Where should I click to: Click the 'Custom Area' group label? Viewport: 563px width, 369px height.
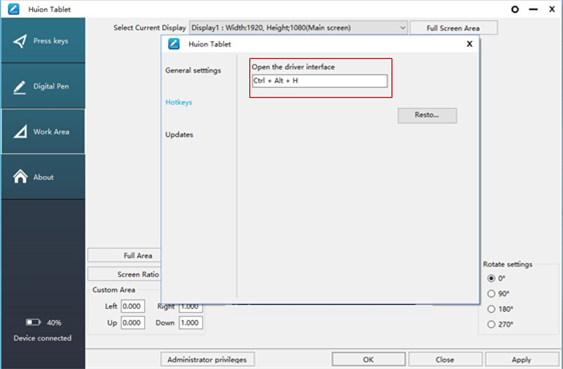click(113, 290)
